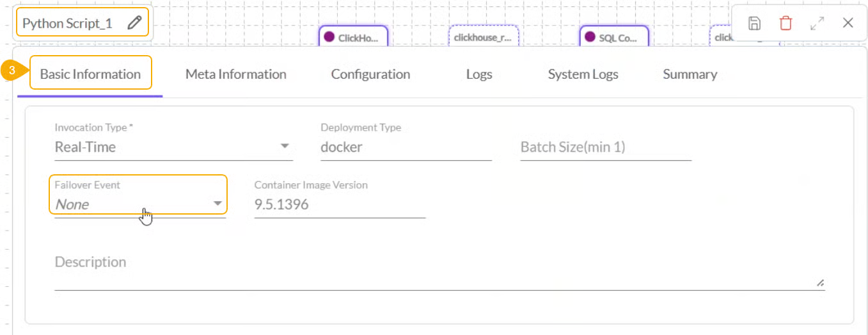Image resolution: width=868 pixels, height=335 pixels.
Task: Select the ClickHo... node with purple dot
Action: coord(352,38)
